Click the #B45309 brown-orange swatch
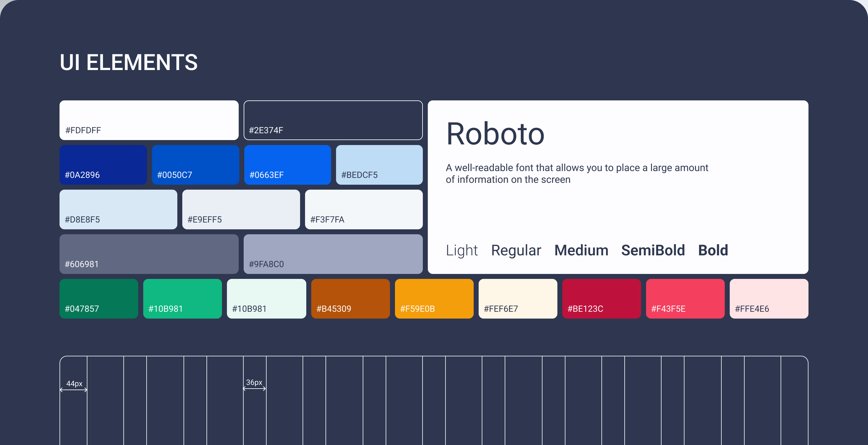868x445 pixels. (350, 298)
